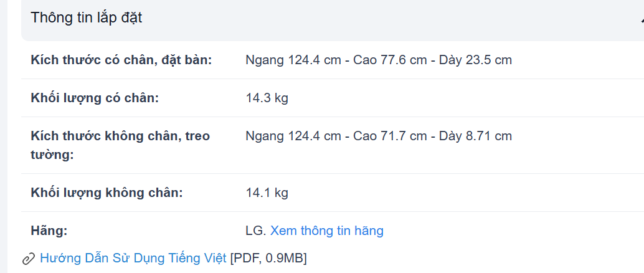Click 'Ngang 124.4 cm' in the wall-mount dimensions row
The image size is (644, 273).
click(x=293, y=136)
